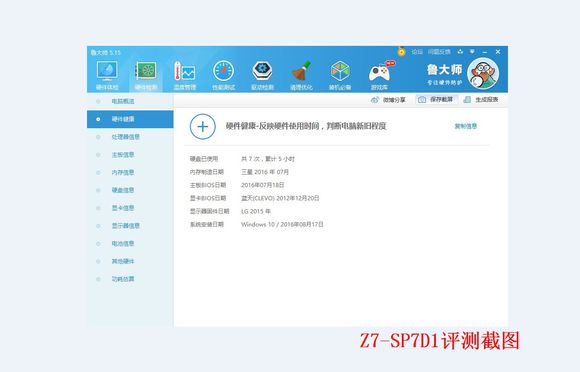Select 内存信息 in the sidebar
Viewport: 580px width, 372px height.
click(130, 172)
